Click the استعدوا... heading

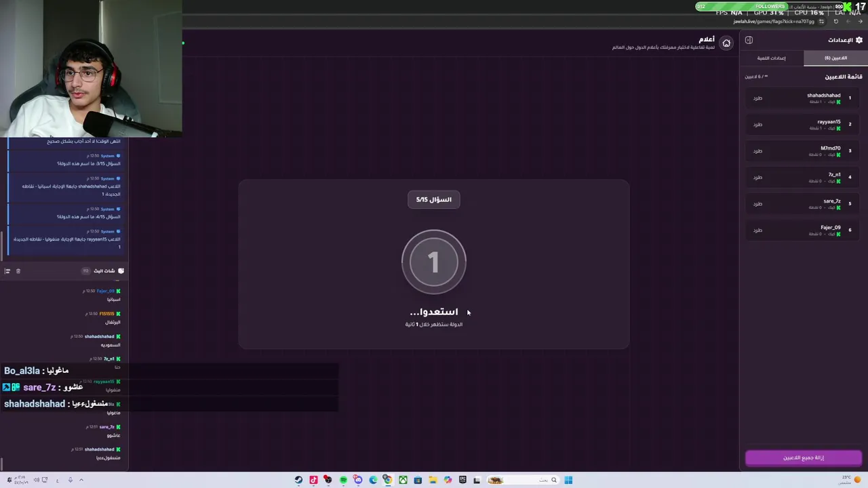coord(434,312)
